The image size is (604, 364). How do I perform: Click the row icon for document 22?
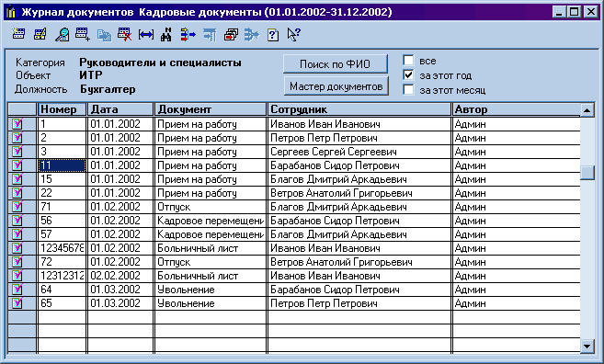click(x=17, y=193)
